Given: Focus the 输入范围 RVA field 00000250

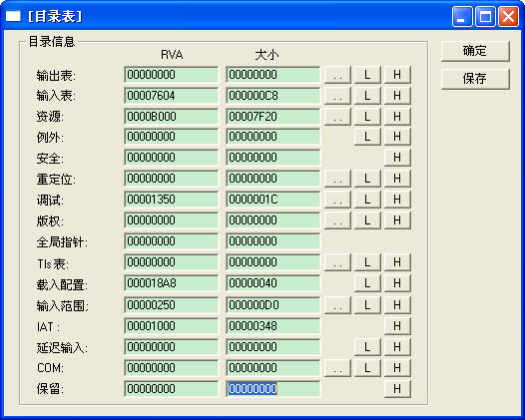Looking at the screenshot, I should coord(171,305).
